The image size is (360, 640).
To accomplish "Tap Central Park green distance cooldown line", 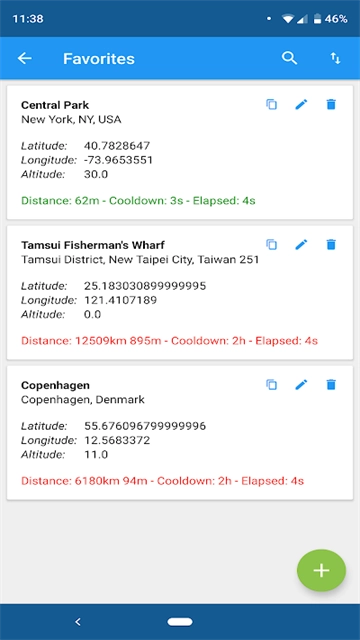I will tap(138, 201).
